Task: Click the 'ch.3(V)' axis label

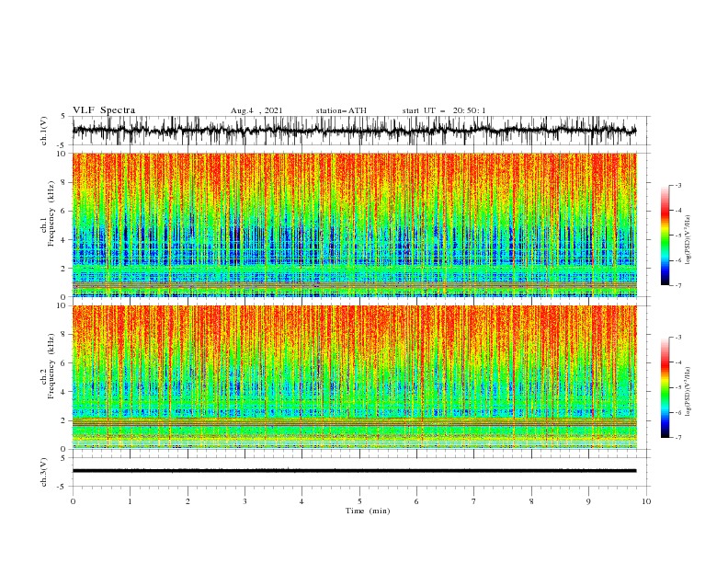Action: [x=44, y=473]
